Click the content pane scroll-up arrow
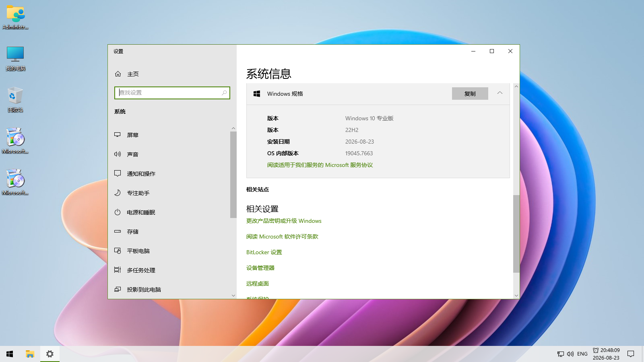The image size is (644, 362). (516, 86)
